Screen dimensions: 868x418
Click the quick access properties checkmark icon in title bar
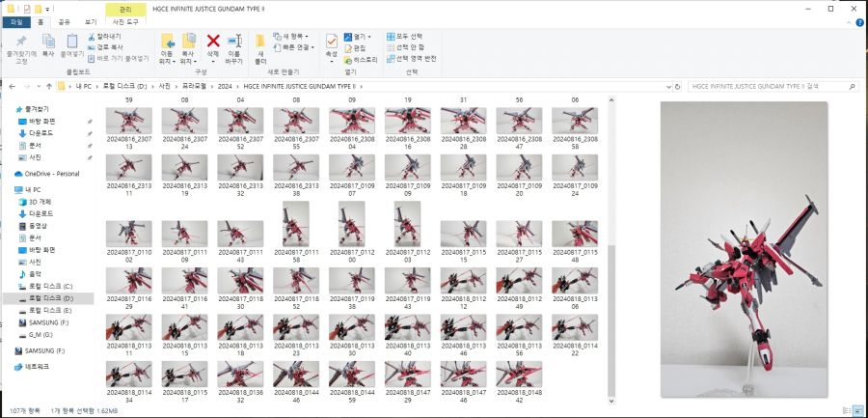(x=26, y=9)
